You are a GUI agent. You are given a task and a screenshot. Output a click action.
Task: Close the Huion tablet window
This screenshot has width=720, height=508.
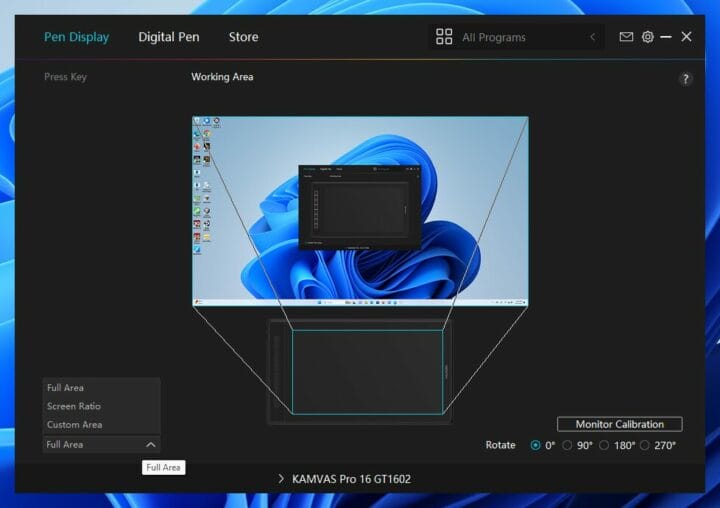coord(686,37)
